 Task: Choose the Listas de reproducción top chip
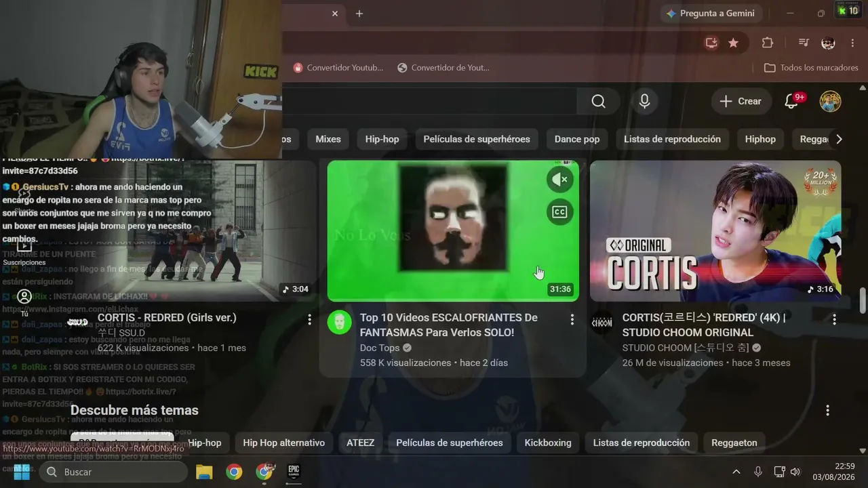point(672,139)
